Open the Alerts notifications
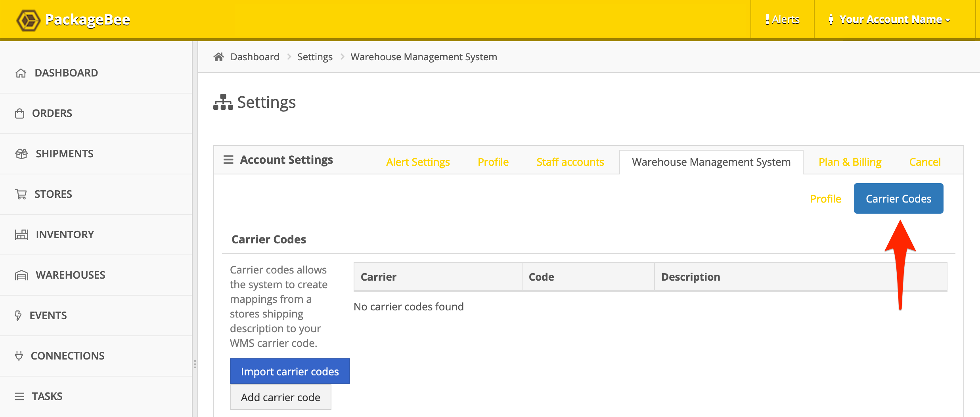 (x=783, y=19)
